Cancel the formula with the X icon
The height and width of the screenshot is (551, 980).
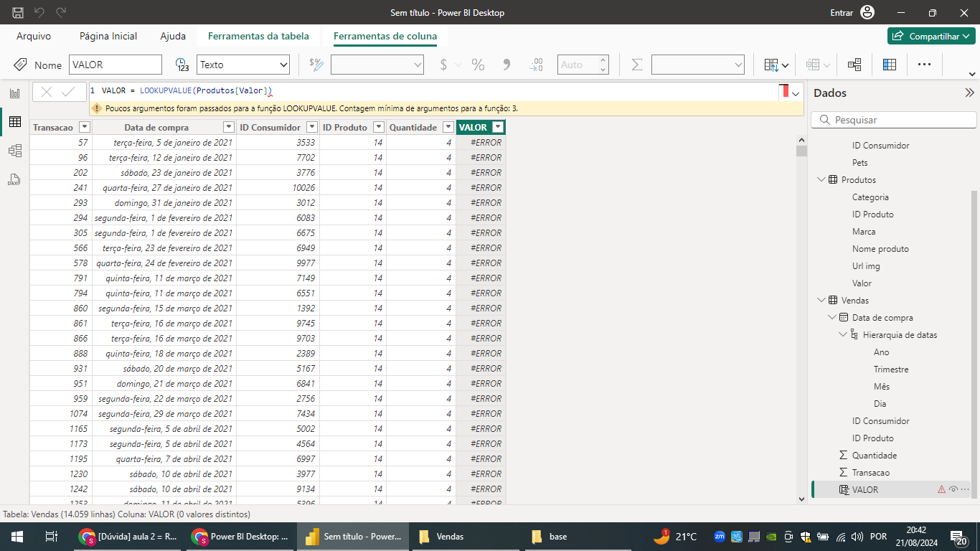[47, 92]
